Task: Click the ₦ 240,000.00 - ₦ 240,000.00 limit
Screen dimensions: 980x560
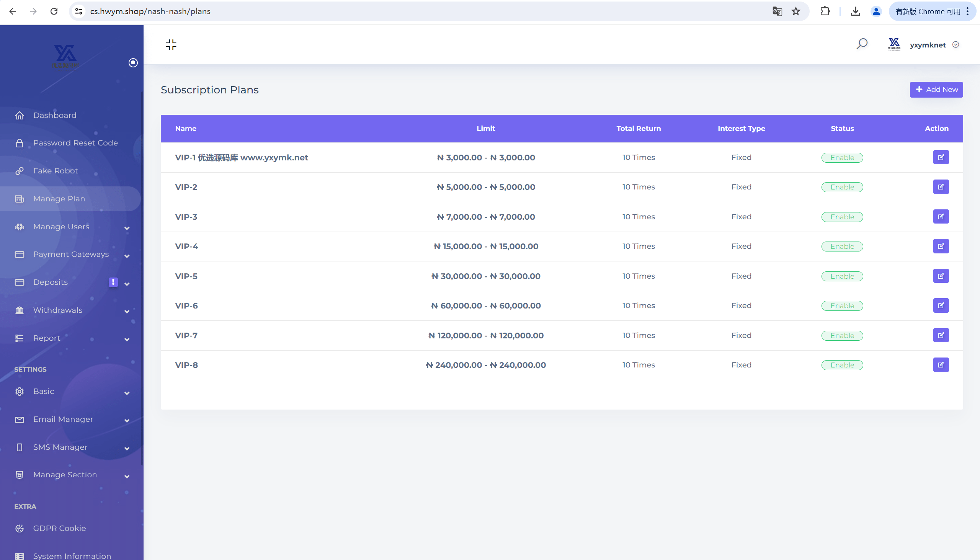Action: (x=486, y=365)
